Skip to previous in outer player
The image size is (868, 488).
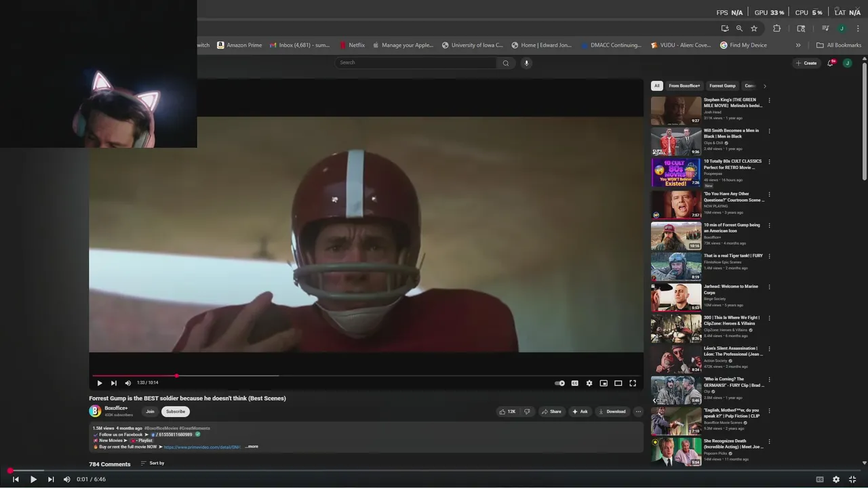pos(16,479)
